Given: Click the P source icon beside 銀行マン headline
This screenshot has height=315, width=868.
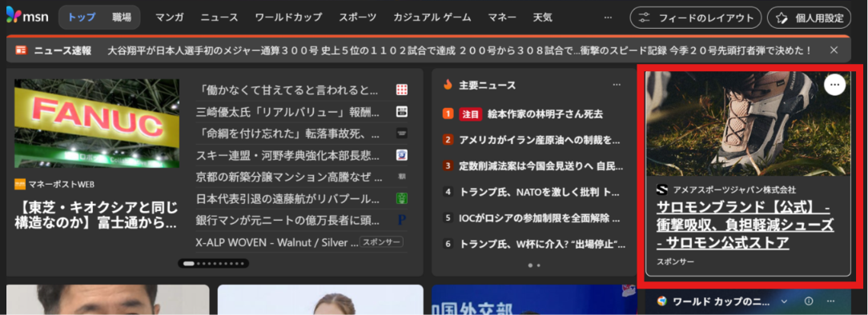Looking at the screenshot, I should tap(402, 220).
